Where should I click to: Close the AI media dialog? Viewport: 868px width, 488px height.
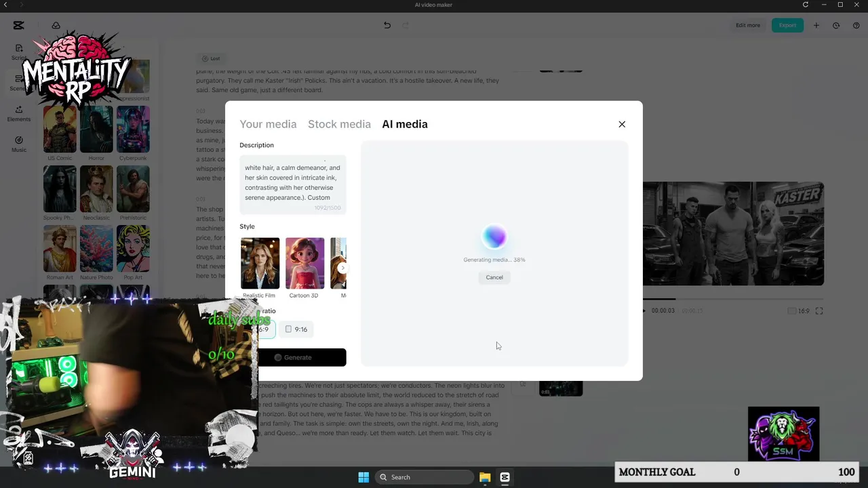(x=622, y=124)
